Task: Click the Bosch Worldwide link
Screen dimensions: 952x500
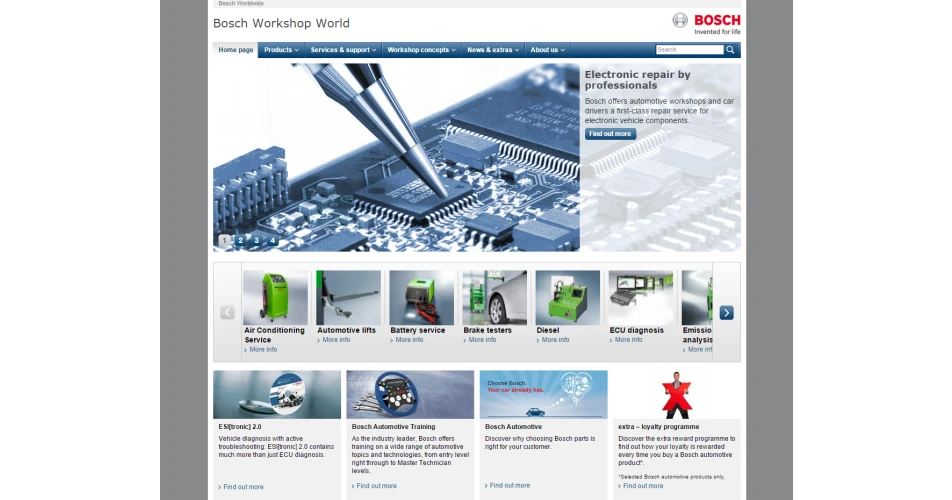Action: coord(241,4)
